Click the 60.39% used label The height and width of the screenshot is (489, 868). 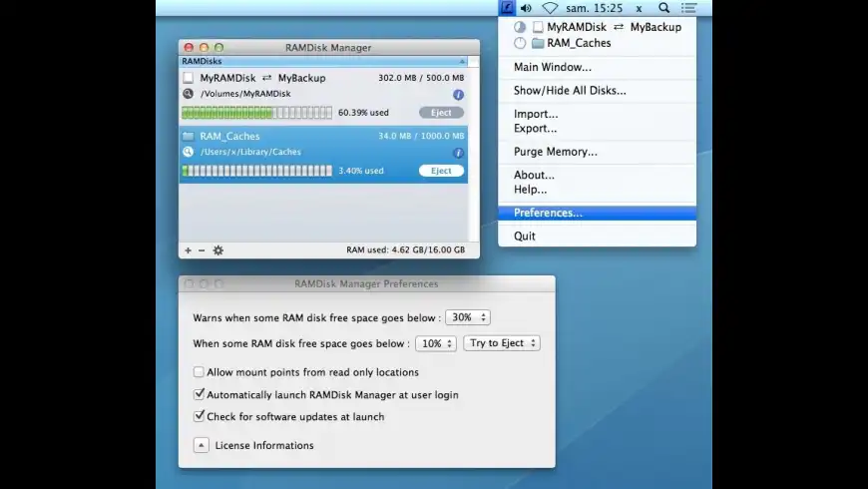363,113
